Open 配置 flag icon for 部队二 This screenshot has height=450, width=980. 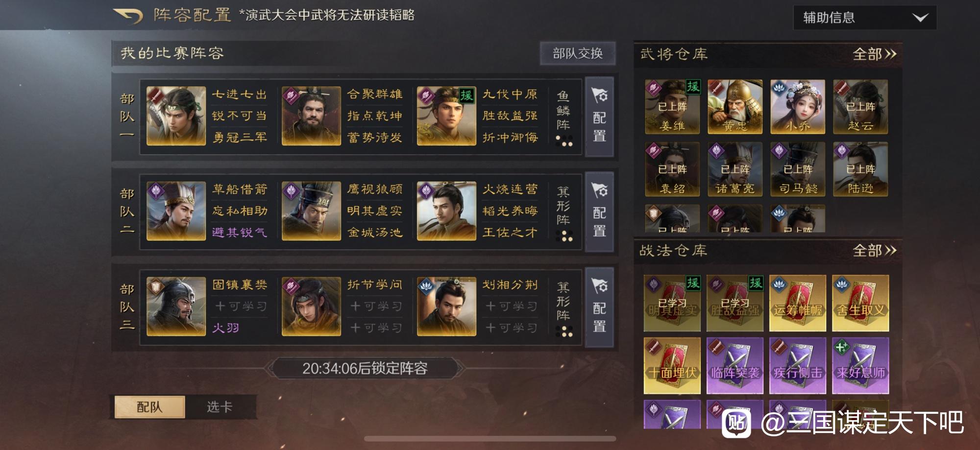(600, 212)
